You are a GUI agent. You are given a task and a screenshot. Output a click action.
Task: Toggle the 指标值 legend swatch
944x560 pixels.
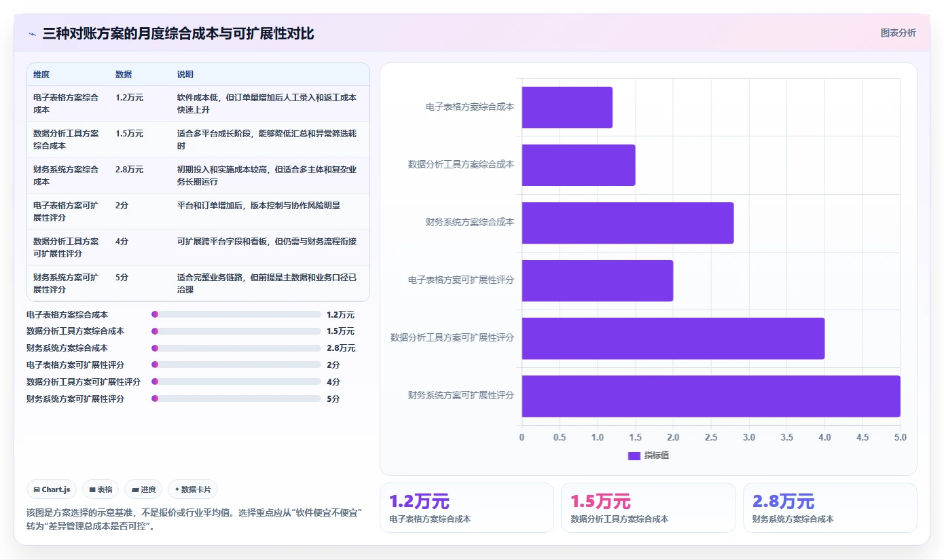[x=634, y=455]
